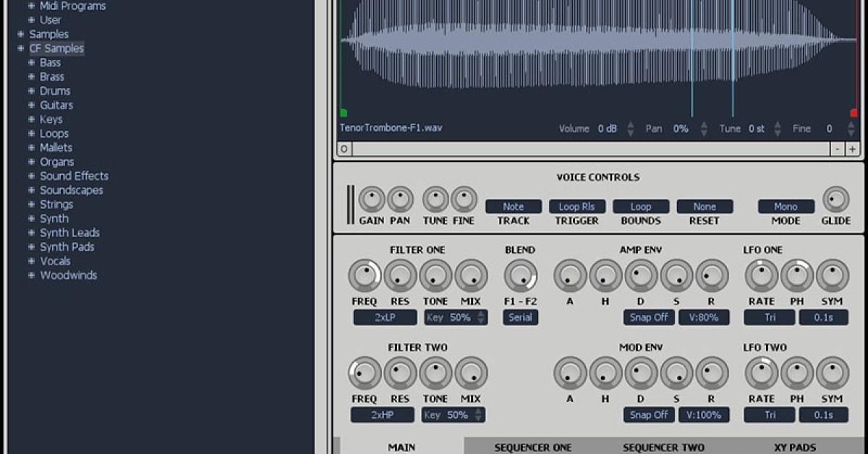Toggle the Mono voice mode button
Viewport: 868px width, 454px height.
(786, 207)
